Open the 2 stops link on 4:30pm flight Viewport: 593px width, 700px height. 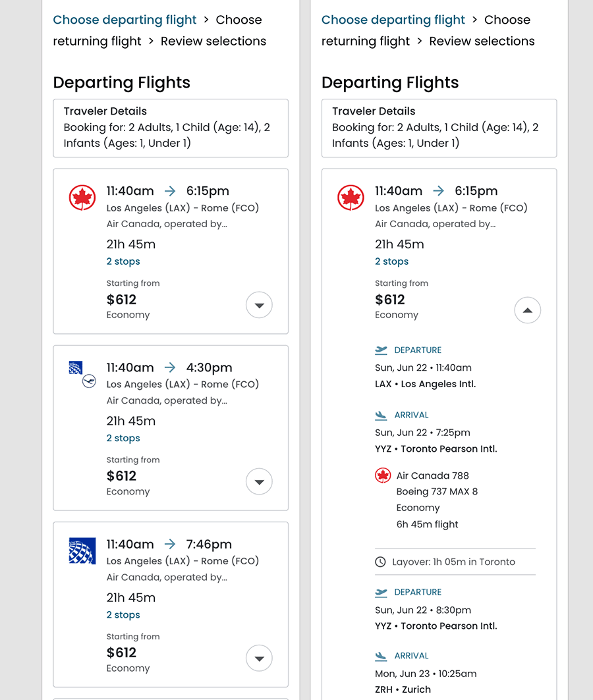click(x=123, y=439)
